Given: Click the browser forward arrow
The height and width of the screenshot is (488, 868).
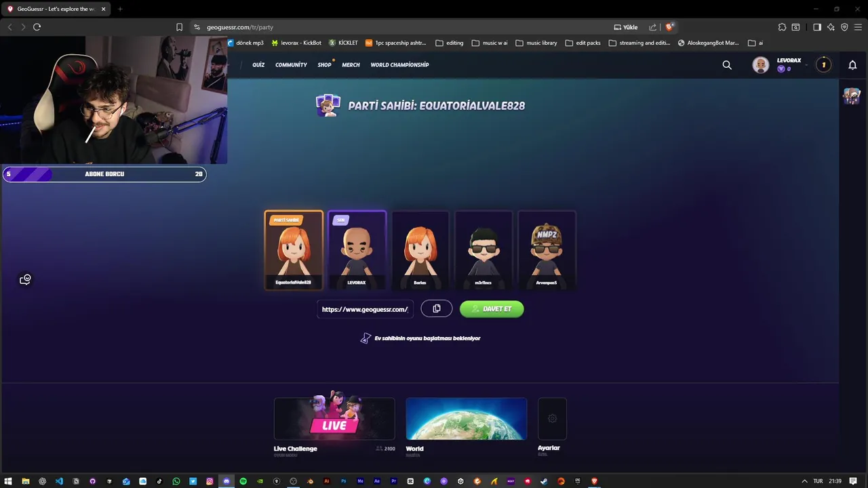Looking at the screenshot, I should 23,27.
